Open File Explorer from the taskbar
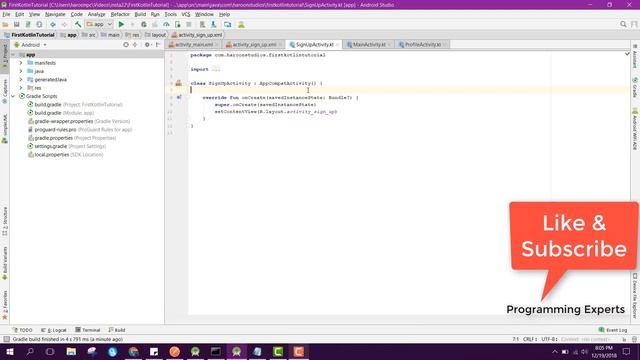The height and width of the screenshot is (360, 640). (x=71, y=351)
